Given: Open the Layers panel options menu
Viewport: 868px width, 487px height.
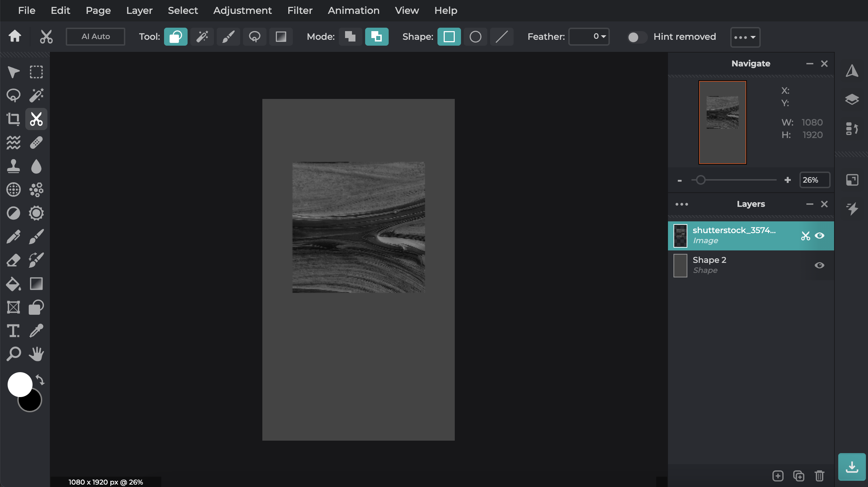Looking at the screenshot, I should tap(682, 204).
